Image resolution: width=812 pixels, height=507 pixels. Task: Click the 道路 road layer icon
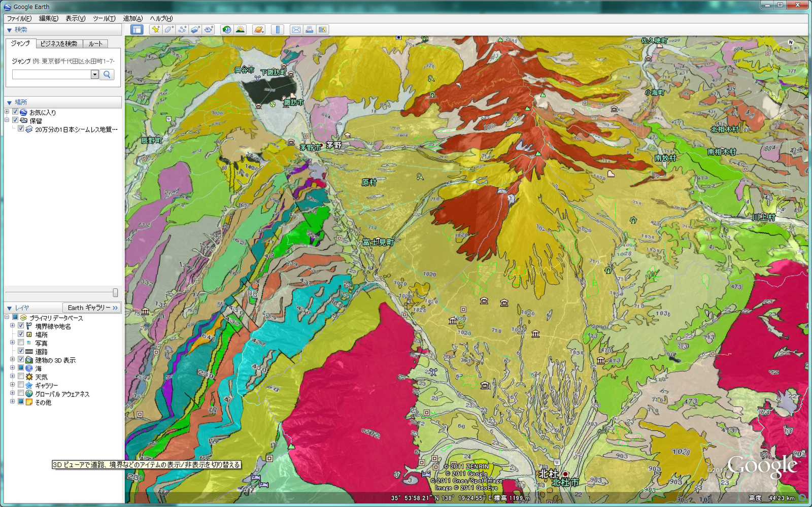(29, 351)
